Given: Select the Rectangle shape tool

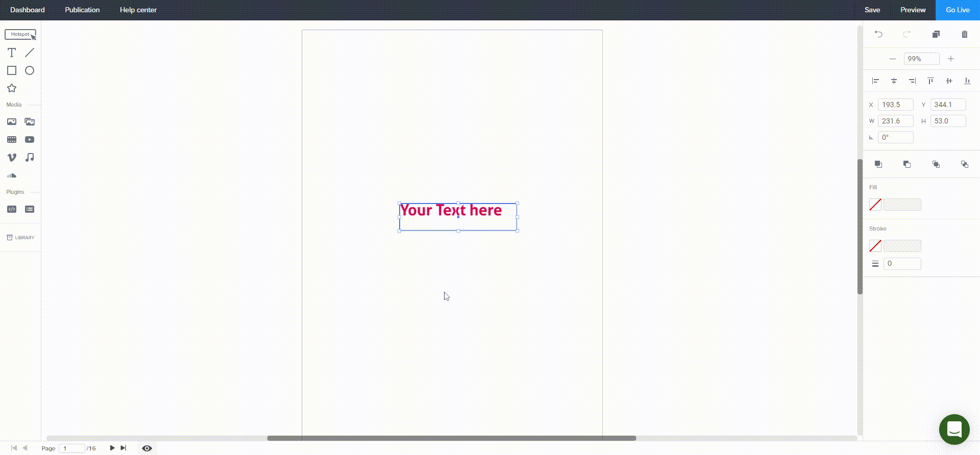Looking at the screenshot, I should [x=12, y=70].
